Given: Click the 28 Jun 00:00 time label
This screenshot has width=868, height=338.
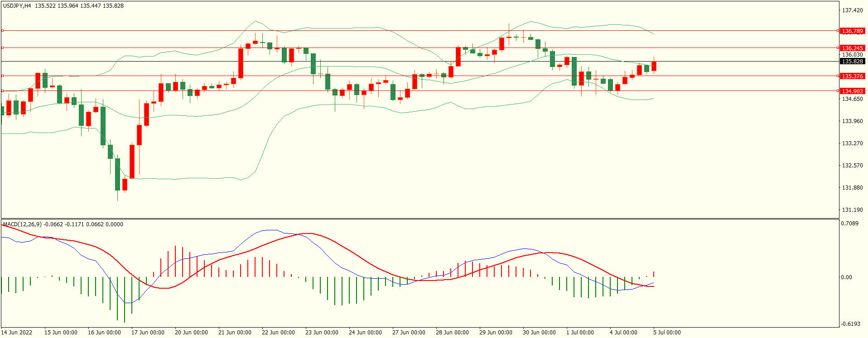Looking at the screenshot, I should pos(452,333).
